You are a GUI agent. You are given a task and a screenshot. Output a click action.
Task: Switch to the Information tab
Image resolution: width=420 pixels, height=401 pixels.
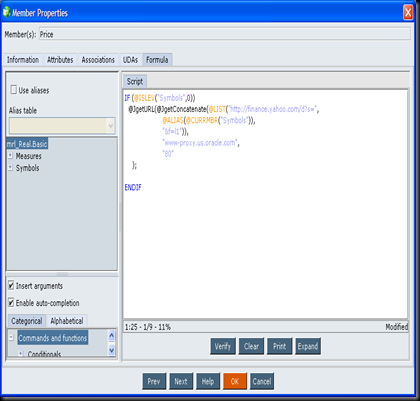tap(23, 60)
